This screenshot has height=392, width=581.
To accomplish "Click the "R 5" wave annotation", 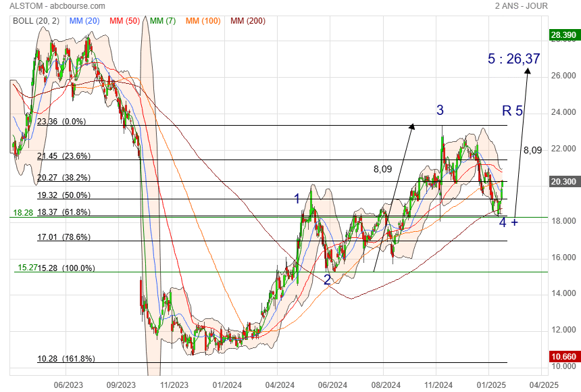I will 513,111.
